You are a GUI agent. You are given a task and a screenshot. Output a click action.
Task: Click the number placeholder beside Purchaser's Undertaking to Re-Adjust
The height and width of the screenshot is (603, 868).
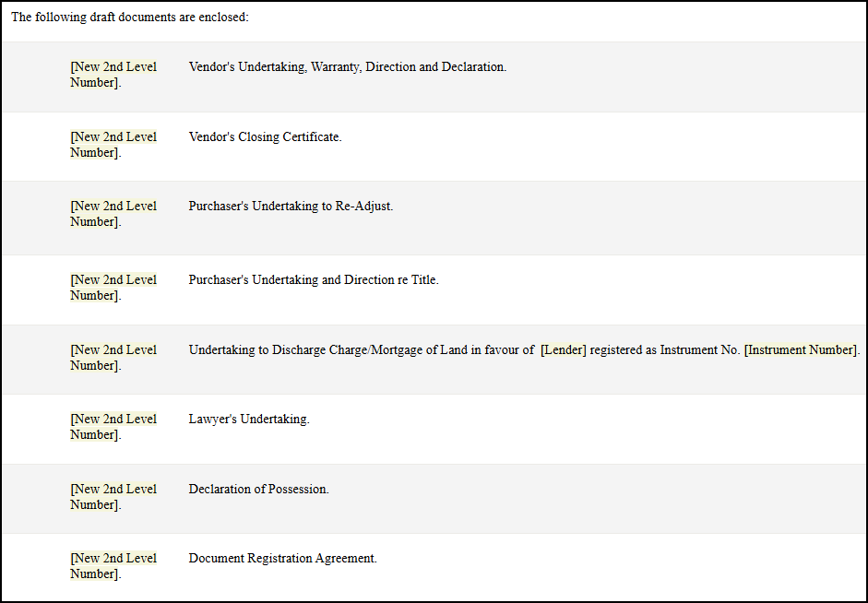pos(113,214)
